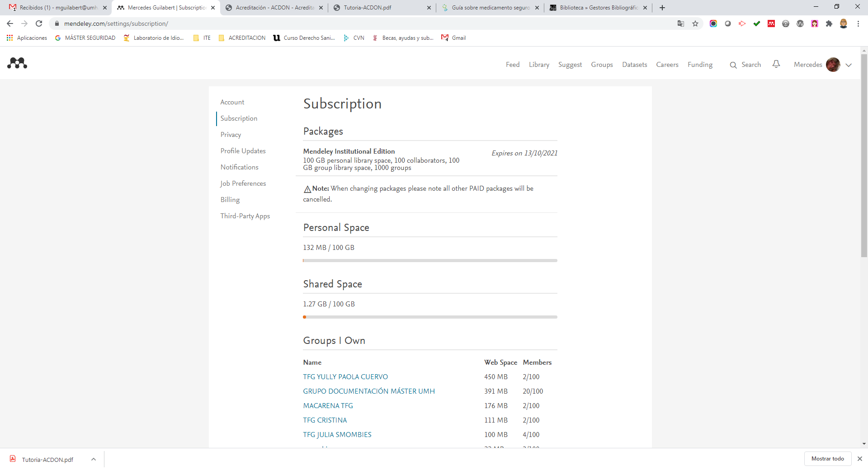This screenshot has height=470, width=868.
Task: Click the 'Expires on 13/10/2021' text
Action: point(524,153)
